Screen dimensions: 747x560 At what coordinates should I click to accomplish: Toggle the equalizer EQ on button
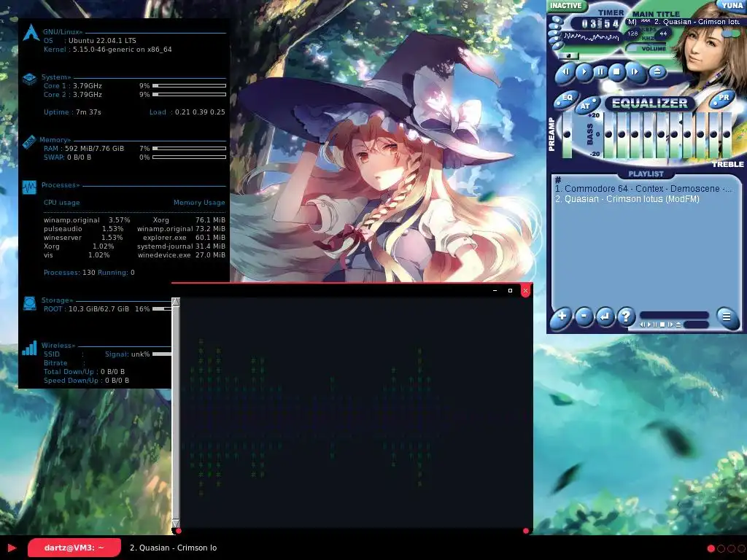566,98
